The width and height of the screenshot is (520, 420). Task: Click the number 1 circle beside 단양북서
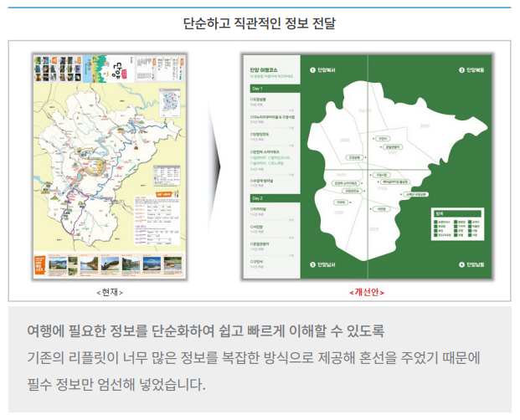click(311, 70)
